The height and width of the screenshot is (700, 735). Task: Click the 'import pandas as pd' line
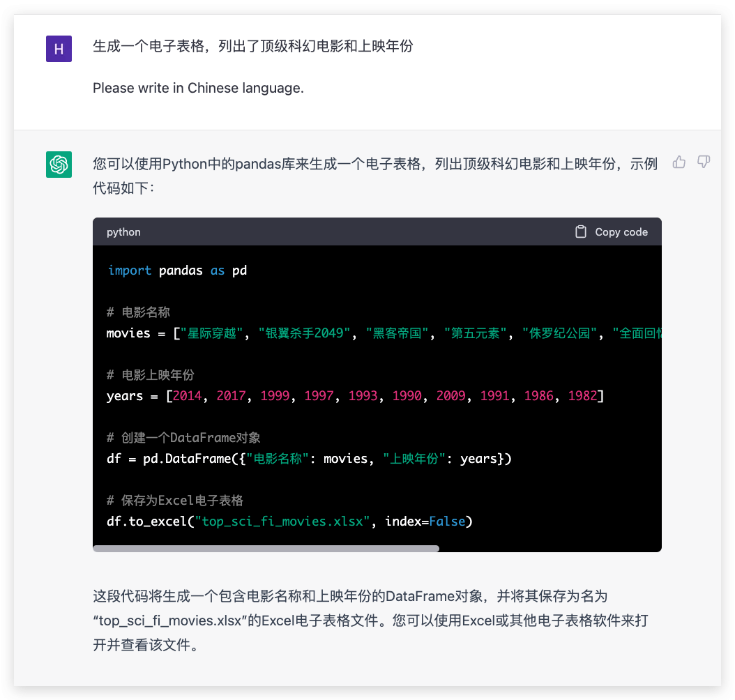click(x=177, y=271)
